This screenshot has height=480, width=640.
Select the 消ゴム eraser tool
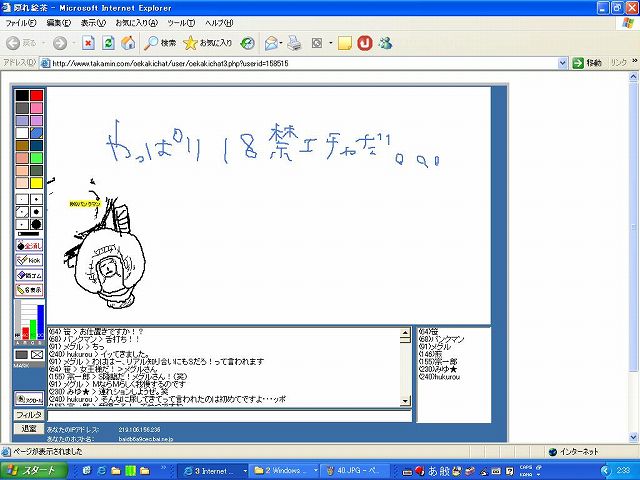(x=29, y=275)
